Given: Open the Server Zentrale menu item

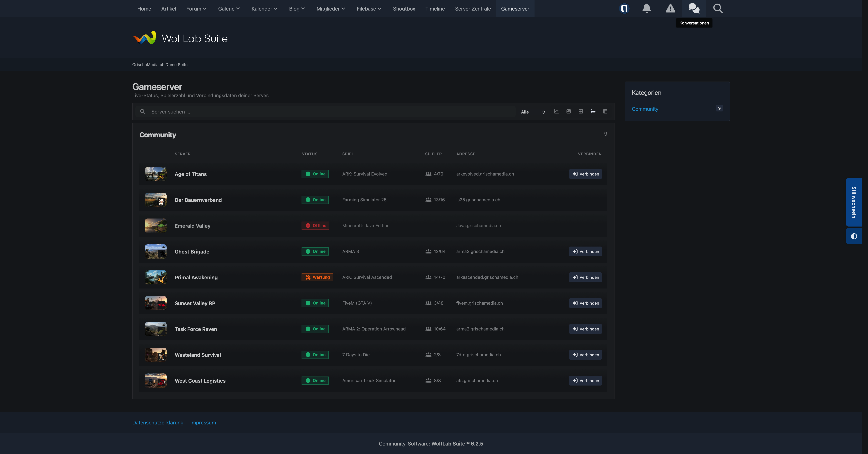Looking at the screenshot, I should tap(473, 9).
